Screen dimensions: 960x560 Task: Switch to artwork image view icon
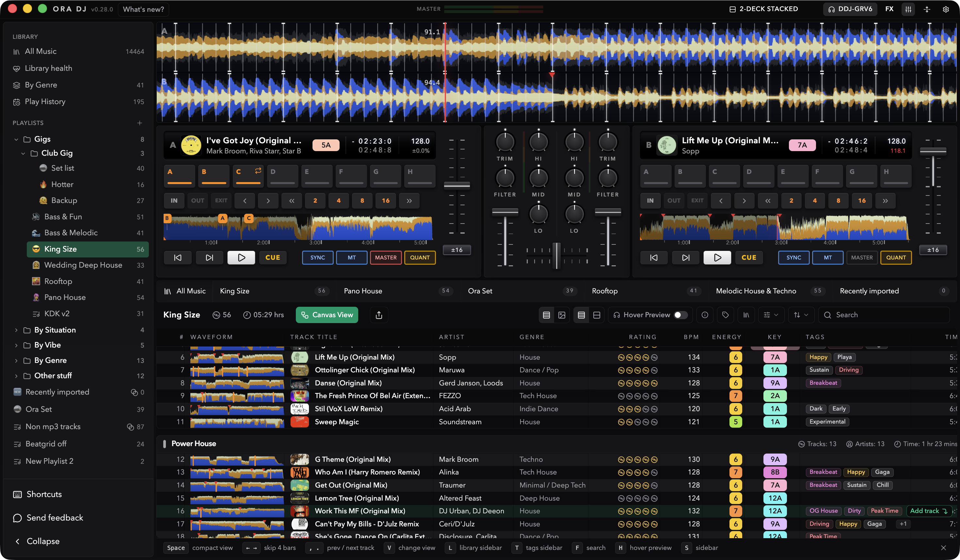coord(562,315)
